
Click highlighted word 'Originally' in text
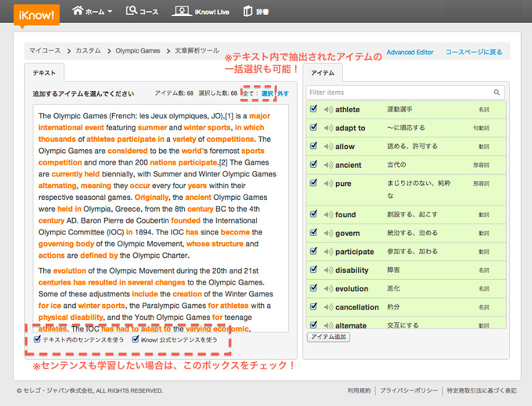(x=152, y=197)
